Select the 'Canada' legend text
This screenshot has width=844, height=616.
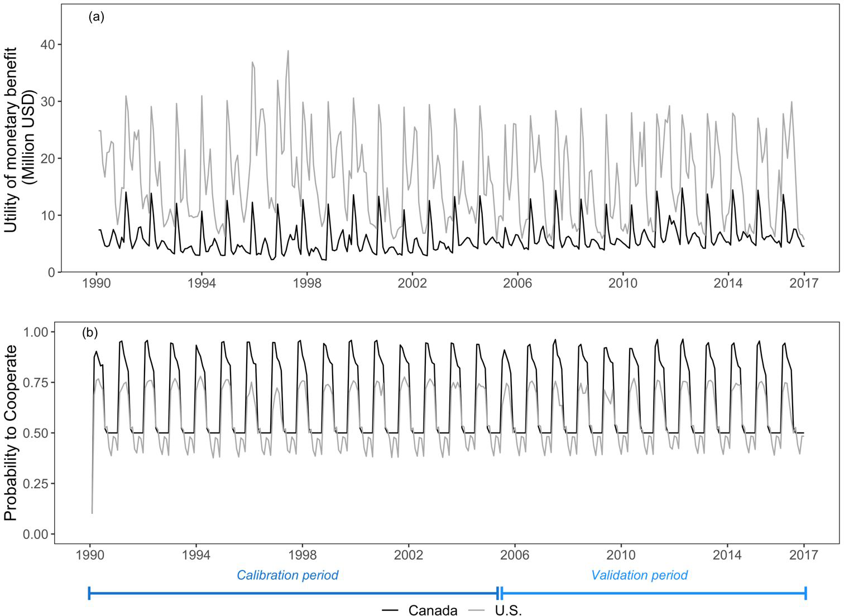click(433, 610)
